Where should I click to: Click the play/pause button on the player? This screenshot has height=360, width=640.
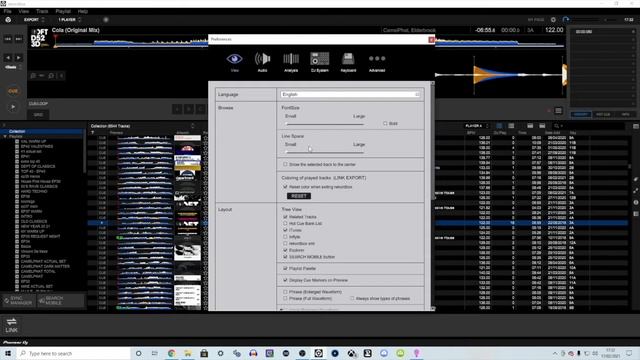[13, 107]
